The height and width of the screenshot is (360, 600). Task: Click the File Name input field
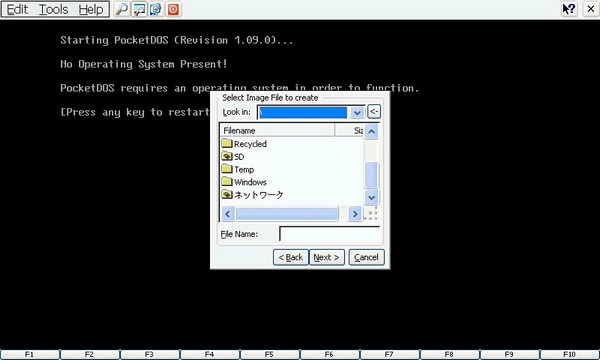[x=330, y=234]
